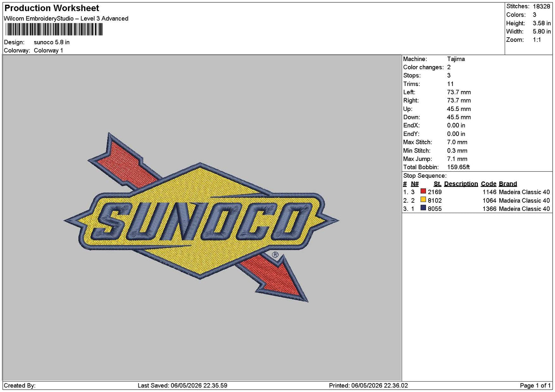Viewport: 555px width, 392px height.
Task: Click the 'Stop Sequence:' heading
Action: click(x=425, y=176)
